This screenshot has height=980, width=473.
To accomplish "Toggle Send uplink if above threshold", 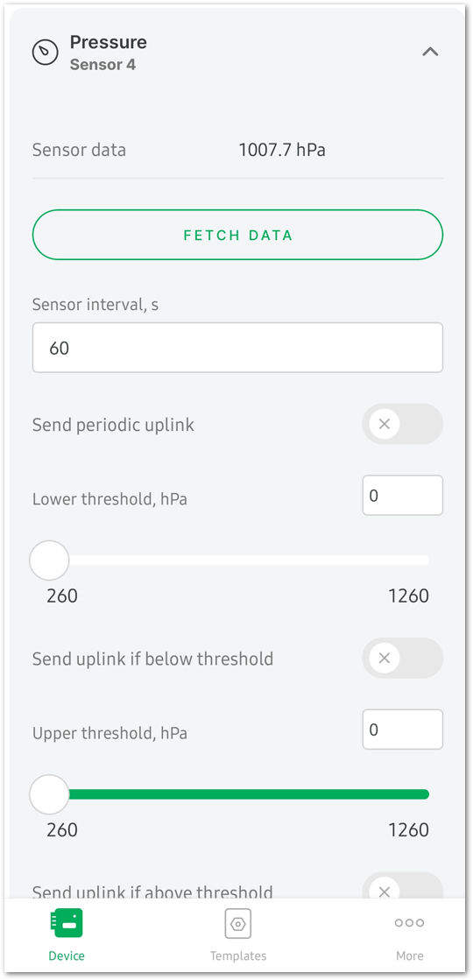I will (x=402, y=887).
